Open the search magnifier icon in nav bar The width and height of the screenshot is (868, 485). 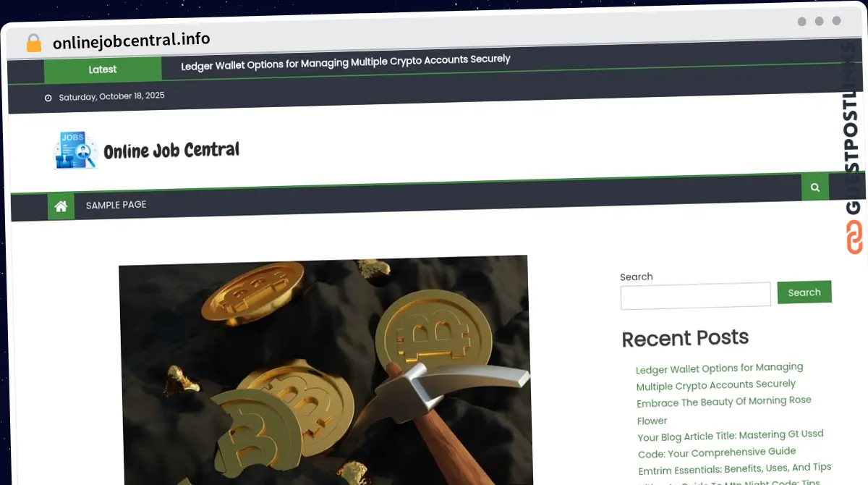pyautogui.click(x=815, y=187)
